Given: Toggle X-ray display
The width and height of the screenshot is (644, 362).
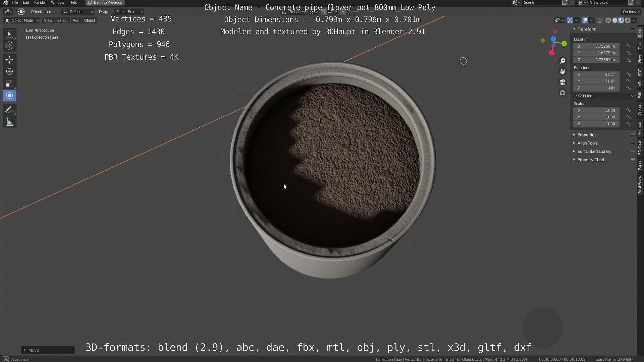Looking at the screenshot, I should click(600, 20).
